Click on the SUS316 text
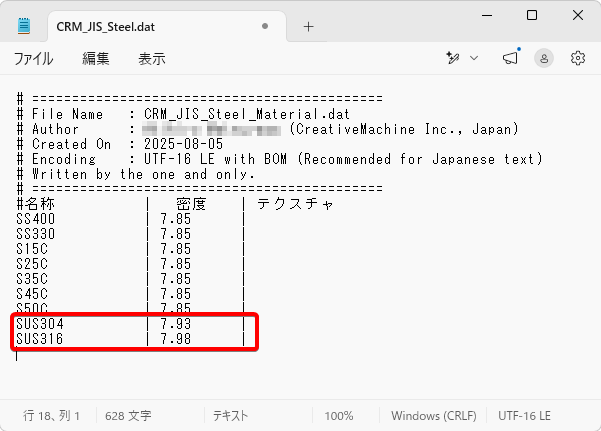The height and width of the screenshot is (431, 601). click(x=40, y=339)
